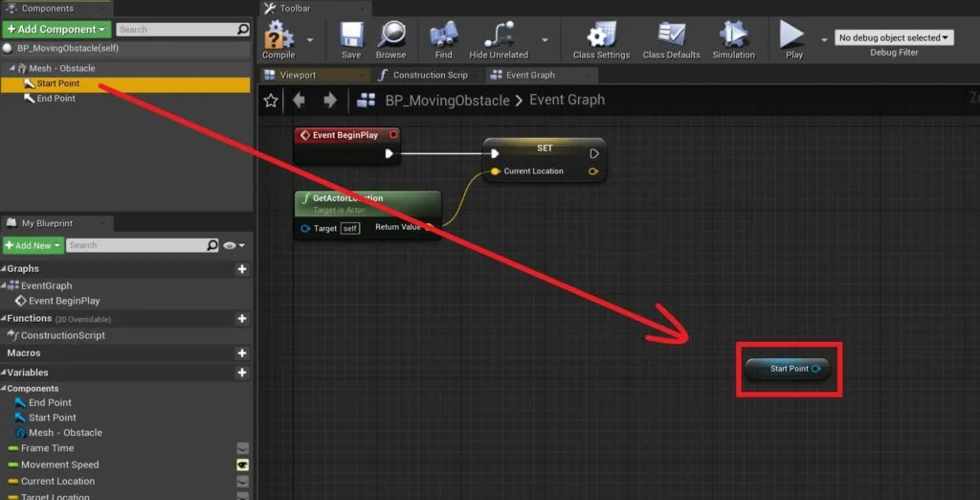
Task: Open Class Settings from toolbar
Action: [x=601, y=36]
